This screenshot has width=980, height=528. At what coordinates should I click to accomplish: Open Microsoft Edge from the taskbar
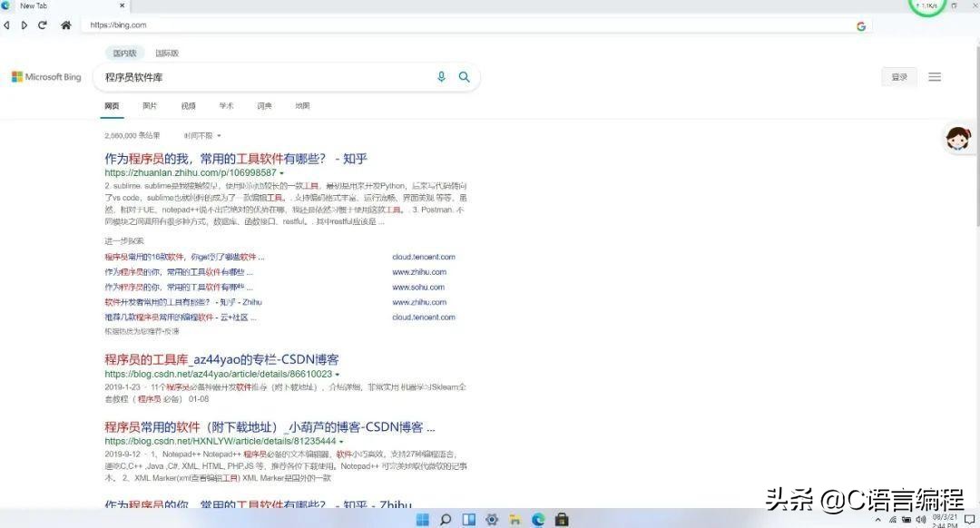pos(537,520)
